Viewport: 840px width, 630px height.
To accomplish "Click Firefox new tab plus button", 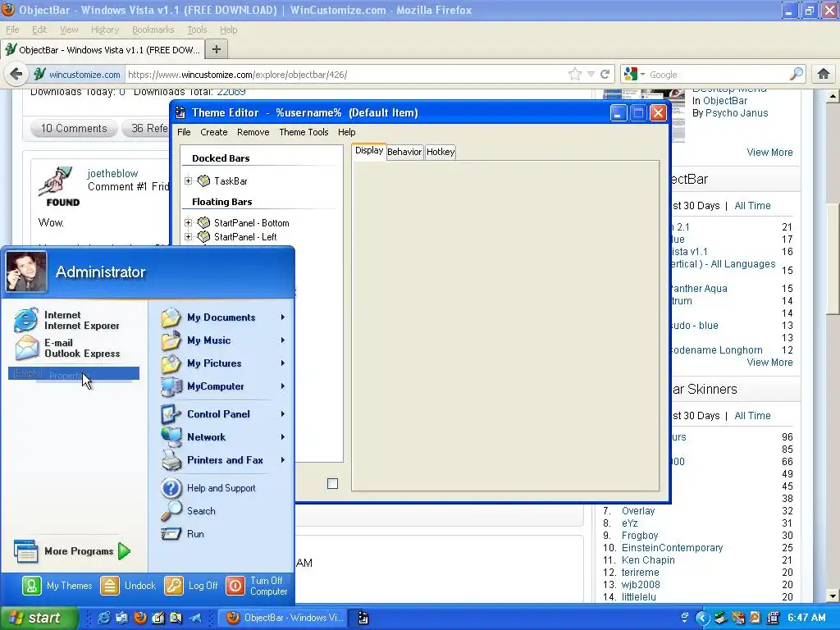I will (x=217, y=50).
